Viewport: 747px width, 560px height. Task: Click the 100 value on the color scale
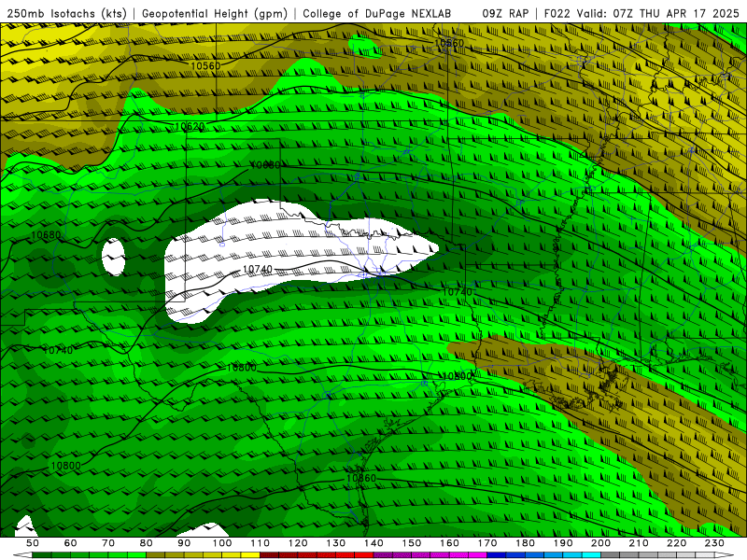[x=222, y=543]
